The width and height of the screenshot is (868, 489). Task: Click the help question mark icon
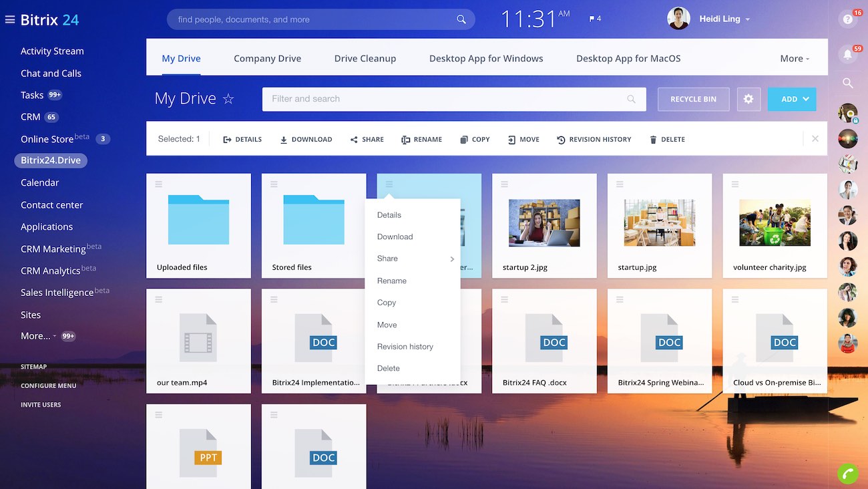coord(847,19)
